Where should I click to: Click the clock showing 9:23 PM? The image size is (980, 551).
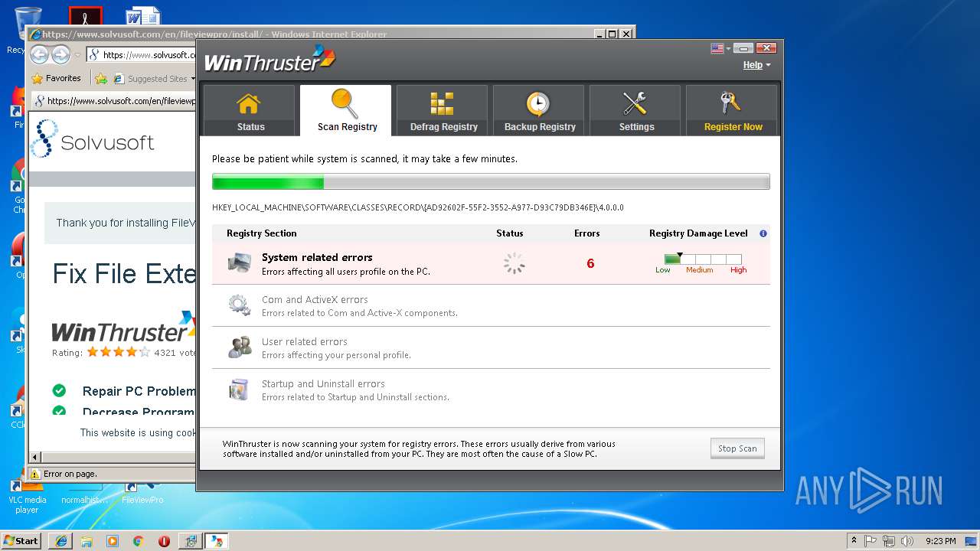(940, 540)
